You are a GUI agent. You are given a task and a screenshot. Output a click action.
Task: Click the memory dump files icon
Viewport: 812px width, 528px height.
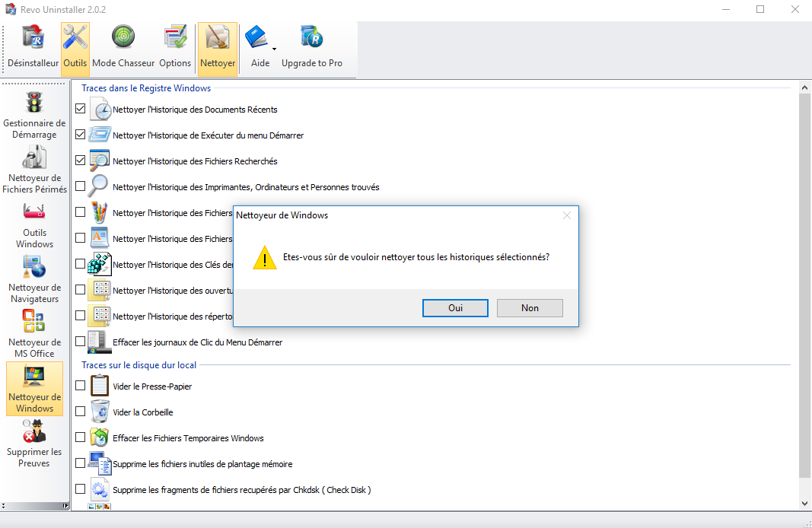pyautogui.click(x=100, y=463)
